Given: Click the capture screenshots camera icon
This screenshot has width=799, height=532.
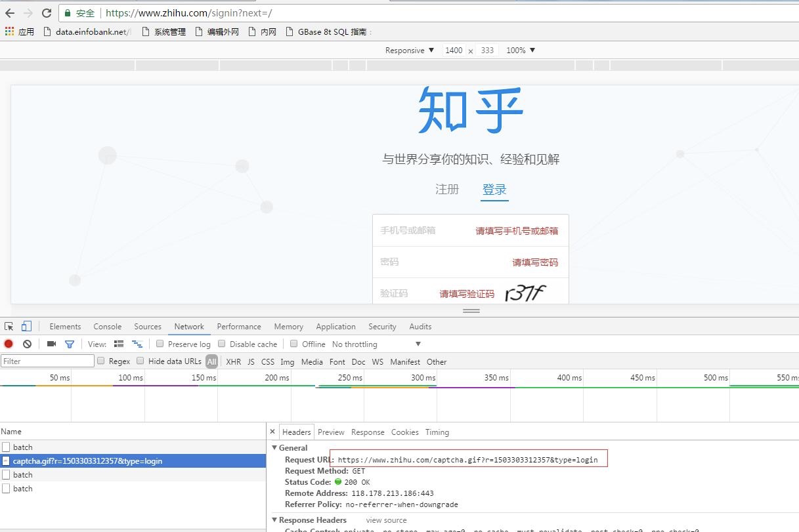Looking at the screenshot, I should pos(51,344).
